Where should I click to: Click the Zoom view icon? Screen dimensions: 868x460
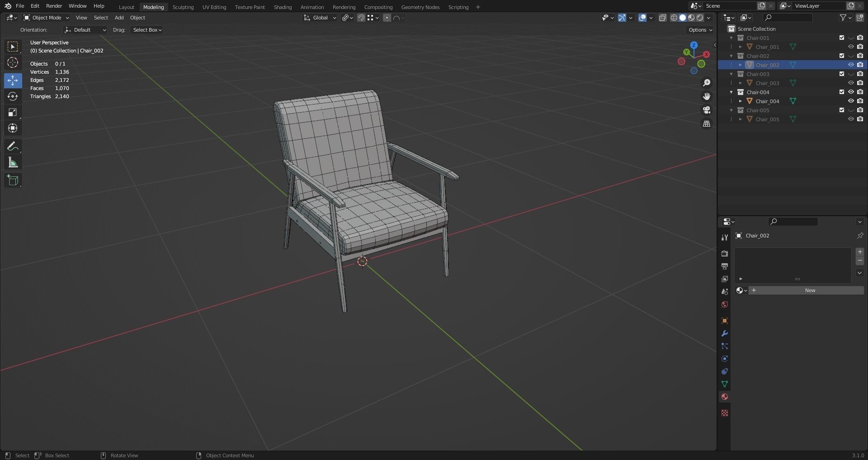tap(707, 83)
